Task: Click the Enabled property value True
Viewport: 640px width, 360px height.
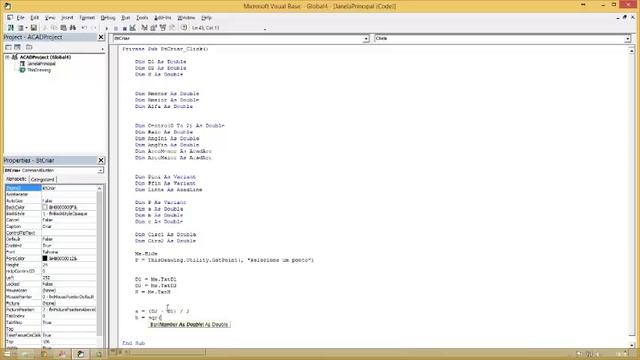Action: pos(69,246)
